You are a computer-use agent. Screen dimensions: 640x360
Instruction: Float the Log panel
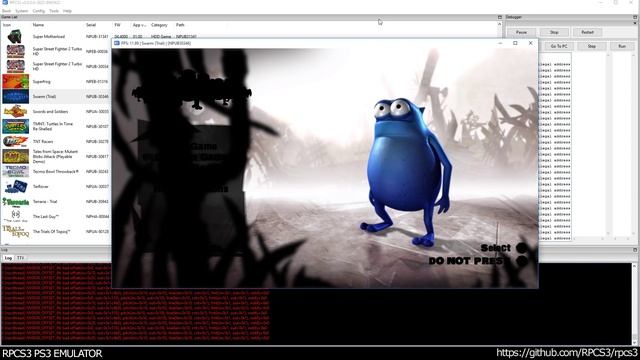click(635, 250)
